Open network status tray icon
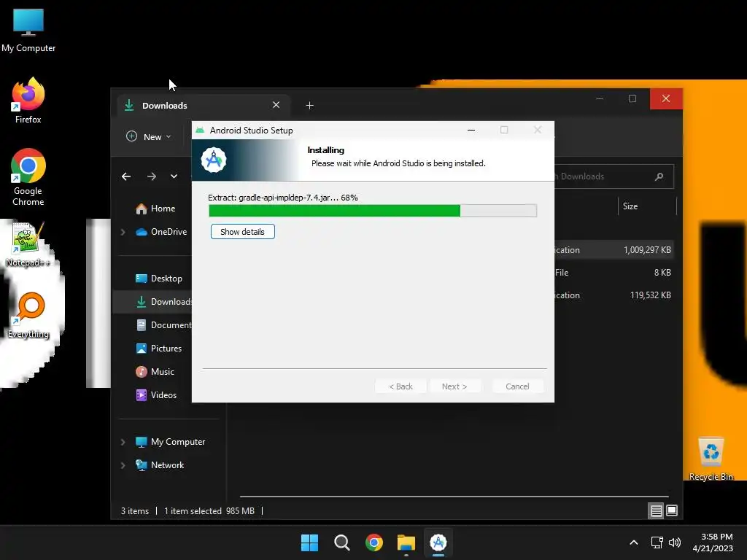The image size is (747, 560). point(657,542)
